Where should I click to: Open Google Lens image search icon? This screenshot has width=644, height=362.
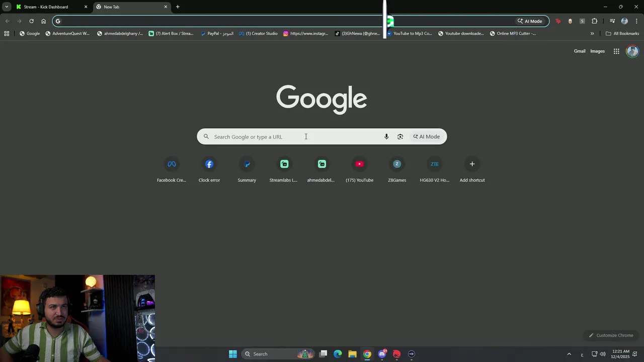(400, 137)
